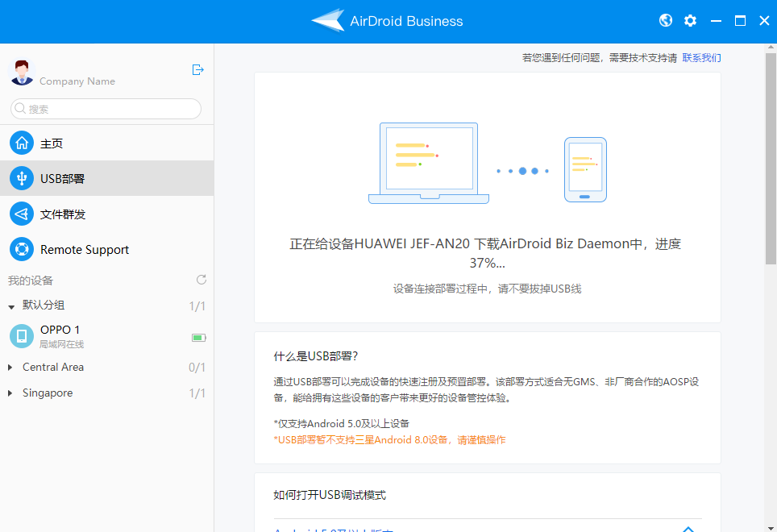The image size is (777, 532).
Task: Click the 搜索 search input field
Action: coord(106,109)
